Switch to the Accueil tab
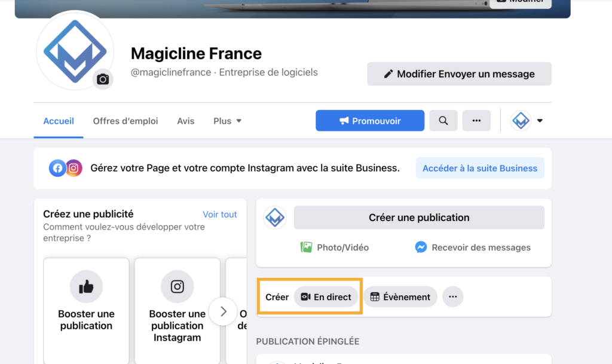Image resolution: width=612 pixels, height=364 pixels. click(59, 121)
